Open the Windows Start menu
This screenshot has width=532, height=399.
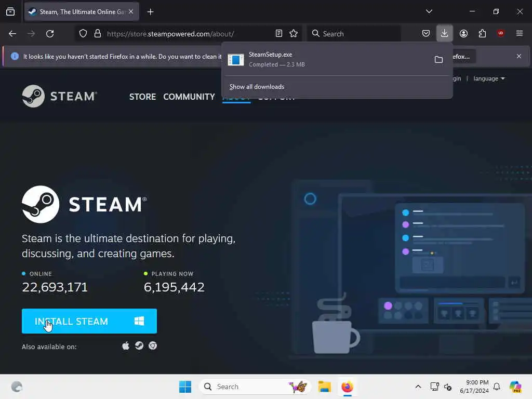(x=185, y=387)
